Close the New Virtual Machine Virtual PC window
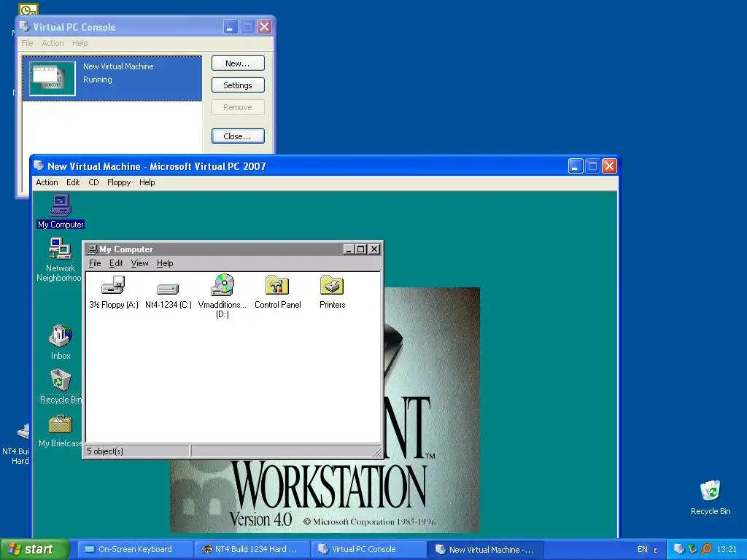The height and width of the screenshot is (560, 747). [x=609, y=166]
